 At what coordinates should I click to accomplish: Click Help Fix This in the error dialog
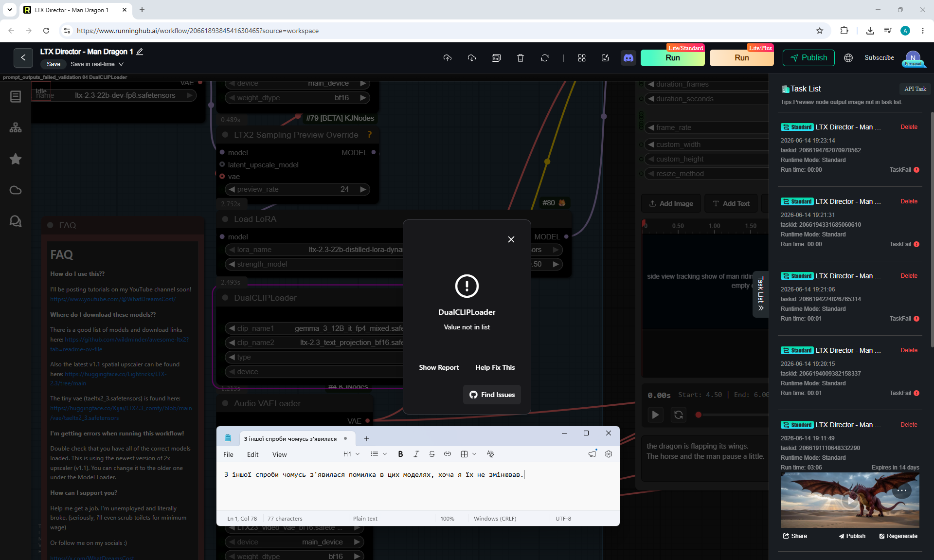[x=495, y=367]
